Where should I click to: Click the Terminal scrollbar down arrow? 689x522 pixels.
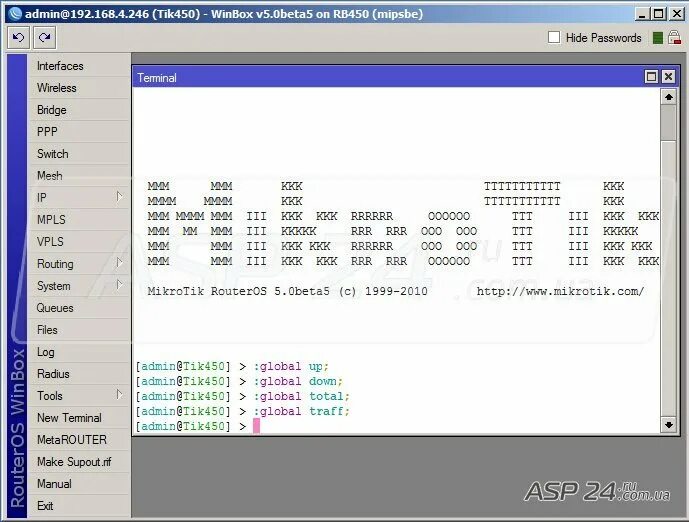[x=668, y=424]
